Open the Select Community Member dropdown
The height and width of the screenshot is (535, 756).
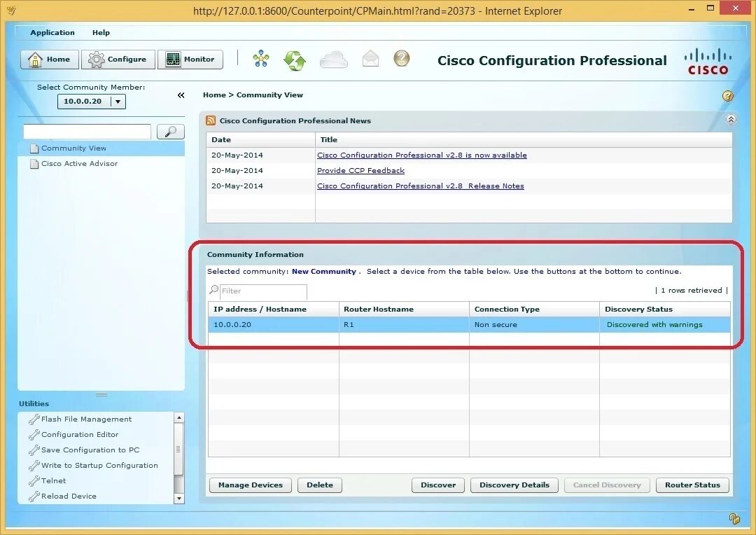[92, 102]
